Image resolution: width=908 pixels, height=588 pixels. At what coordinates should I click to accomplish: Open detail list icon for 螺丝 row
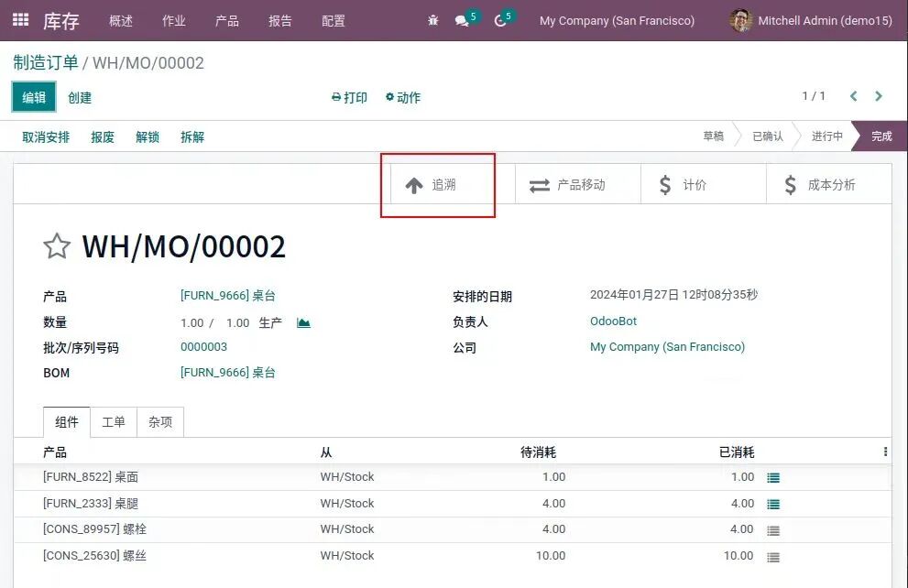click(773, 556)
